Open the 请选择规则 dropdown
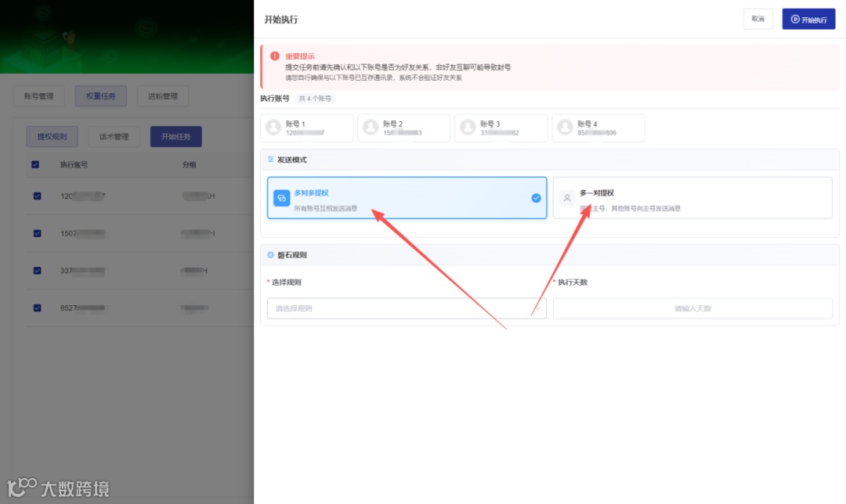Image resolution: width=846 pixels, height=504 pixels. pos(404,308)
